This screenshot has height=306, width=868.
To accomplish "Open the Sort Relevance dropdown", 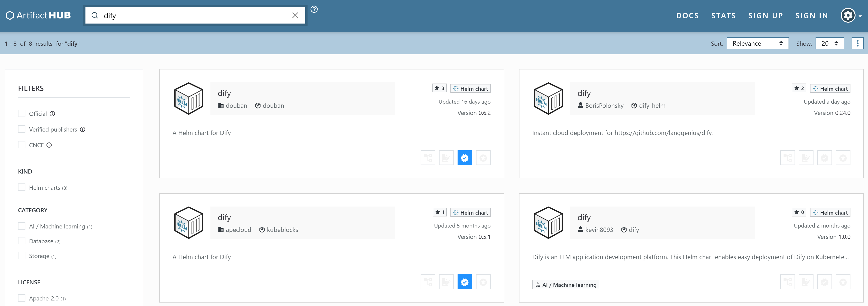I will (x=757, y=43).
